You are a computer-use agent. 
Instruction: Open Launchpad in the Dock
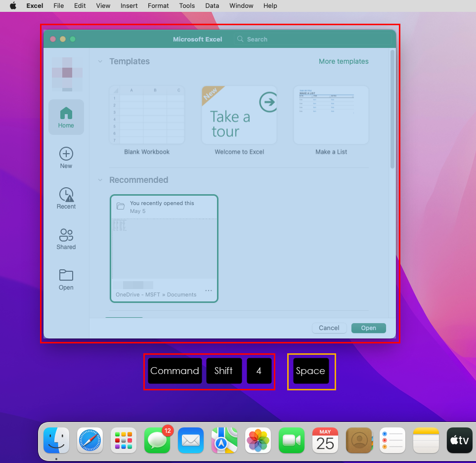[124, 440]
